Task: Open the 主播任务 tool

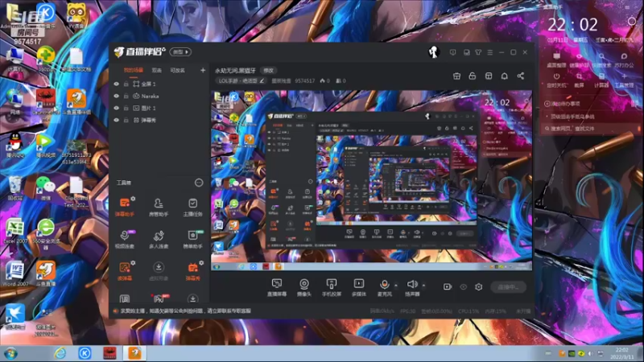Action: (192, 207)
